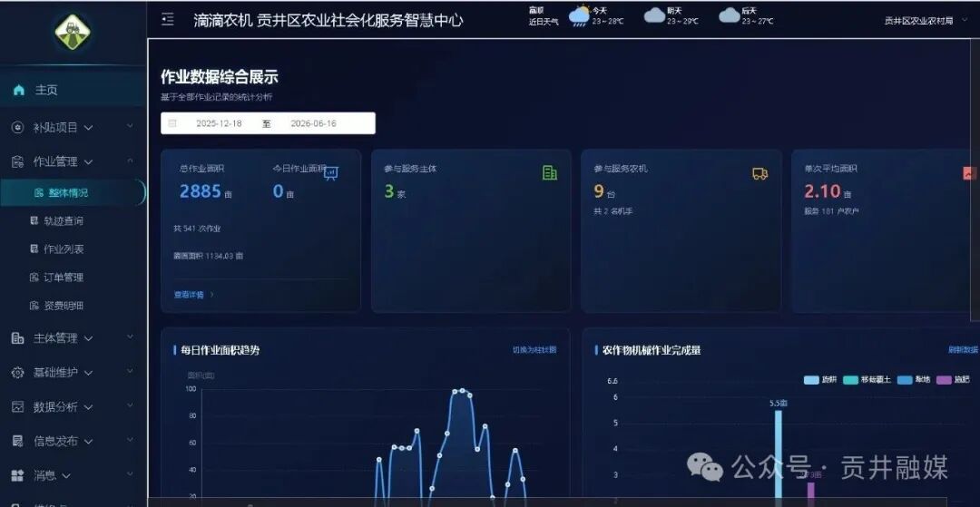The image size is (980, 507).
Task: Expand 主体管理 using the arrow beside its label
Action: (x=88, y=339)
